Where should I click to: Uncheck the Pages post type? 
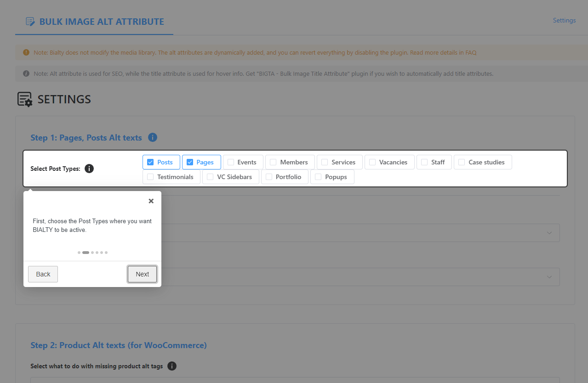coord(190,162)
